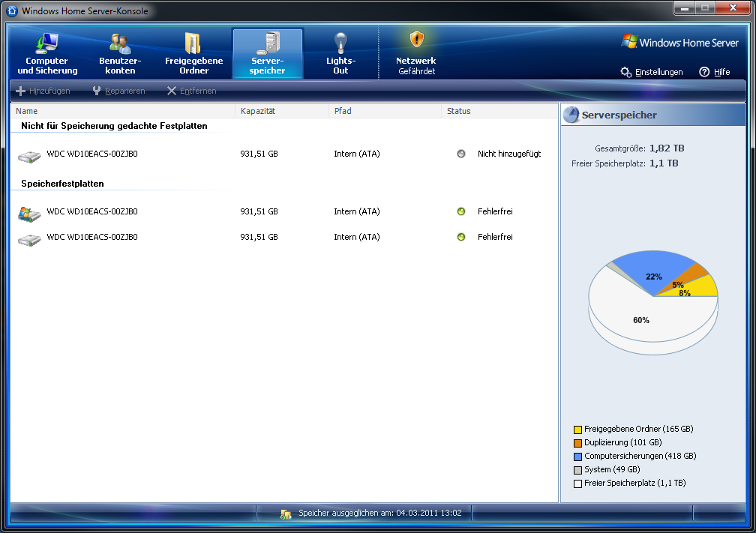Click the last green Fehlerfrei status dot

tap(461, 237)
